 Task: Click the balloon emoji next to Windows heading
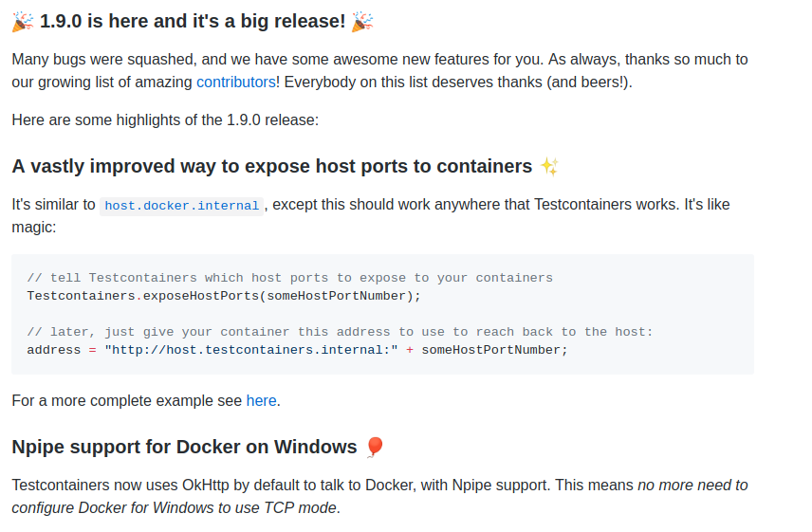pyautogui.click(x=375, y=448)
